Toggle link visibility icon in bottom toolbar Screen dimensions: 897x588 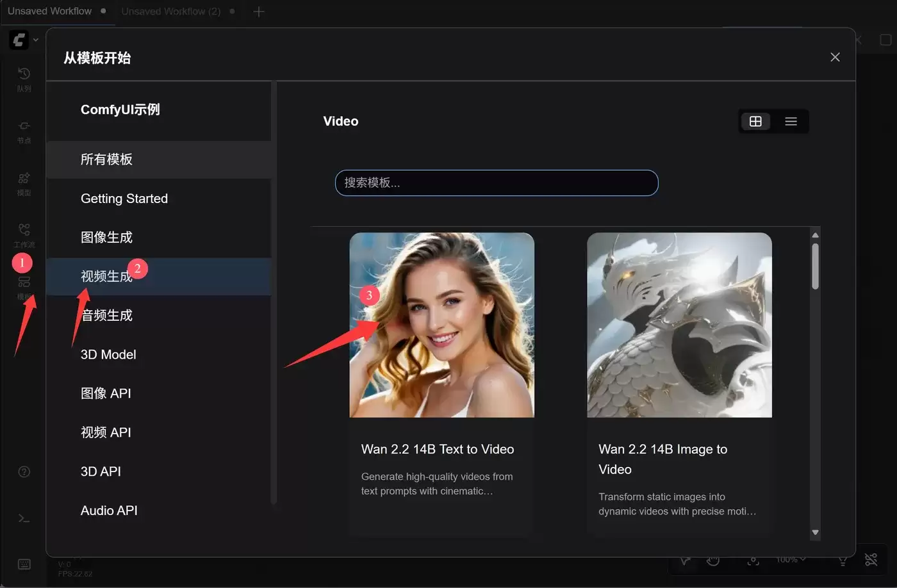pyautogui.click(x=871, y=560)
